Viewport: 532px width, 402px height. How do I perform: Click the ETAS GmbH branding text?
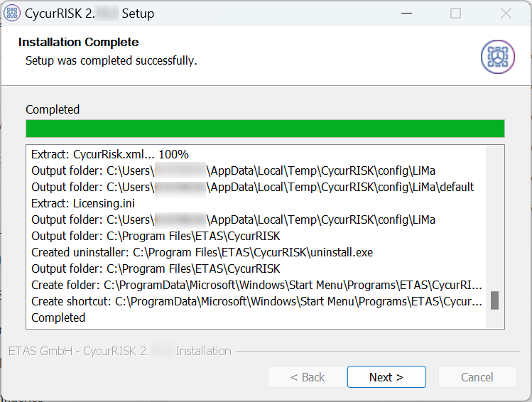point(119,351)
